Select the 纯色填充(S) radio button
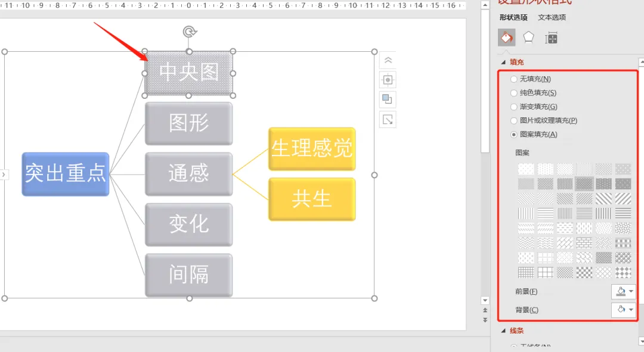This screenshot has width=644, height=352. pyautogui.click(x=514, y=93)
